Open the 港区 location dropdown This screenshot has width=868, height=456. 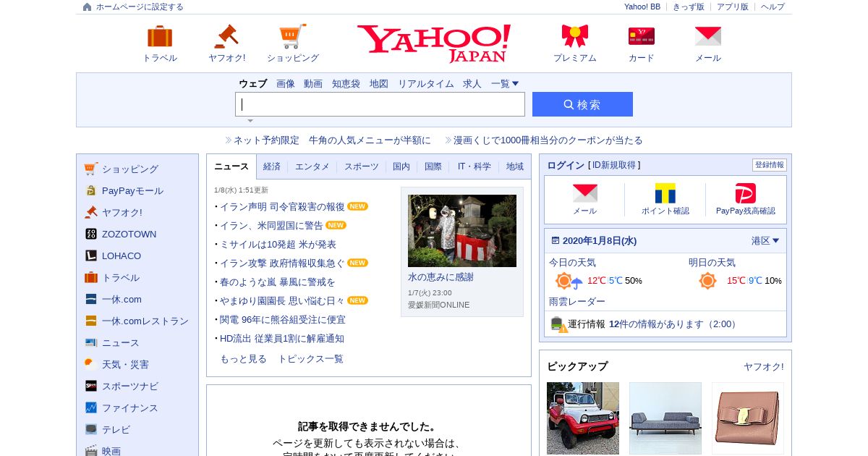click(765, 241)
